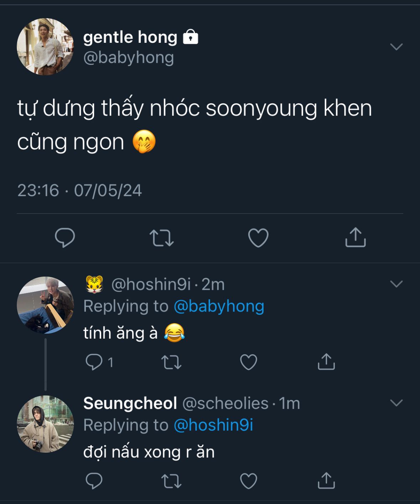Like gentle hong's main tweet

point(258,238)
